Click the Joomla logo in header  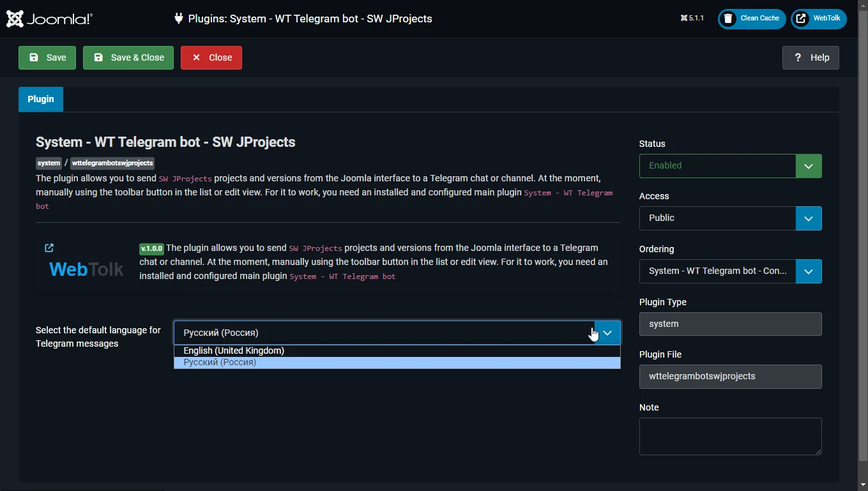pyautogui.click(x=49, y=19)
